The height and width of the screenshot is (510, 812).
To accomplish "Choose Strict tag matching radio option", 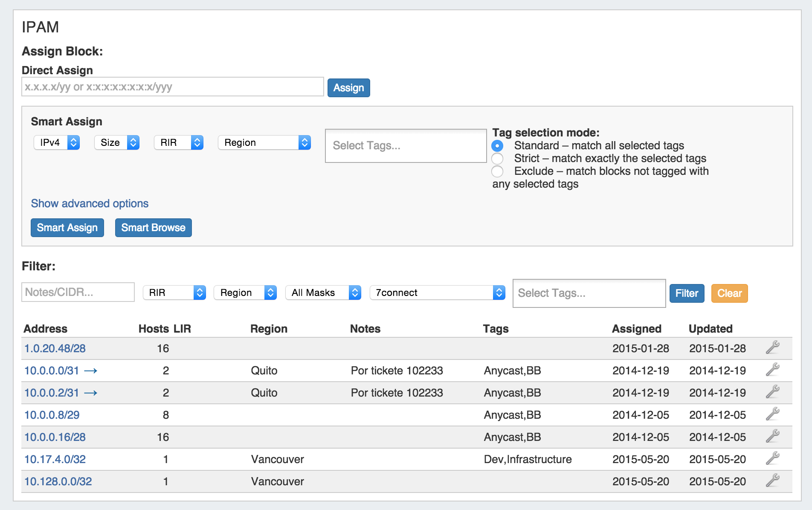I will pos(497,159).
